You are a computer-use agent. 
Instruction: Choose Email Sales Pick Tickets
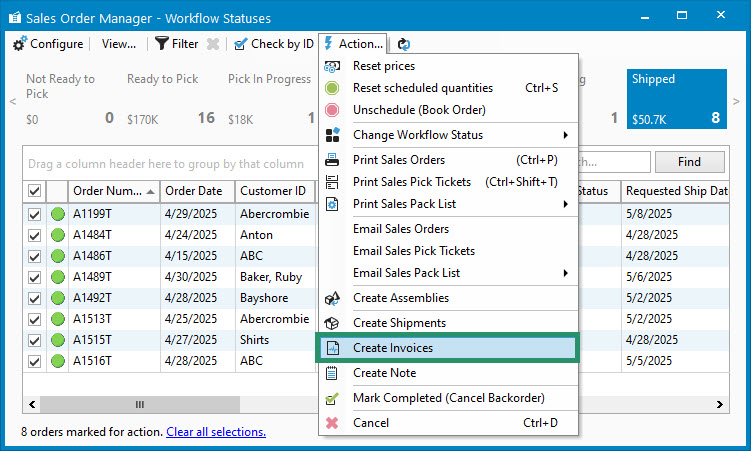pyautogui.click(x=448, y=251)
